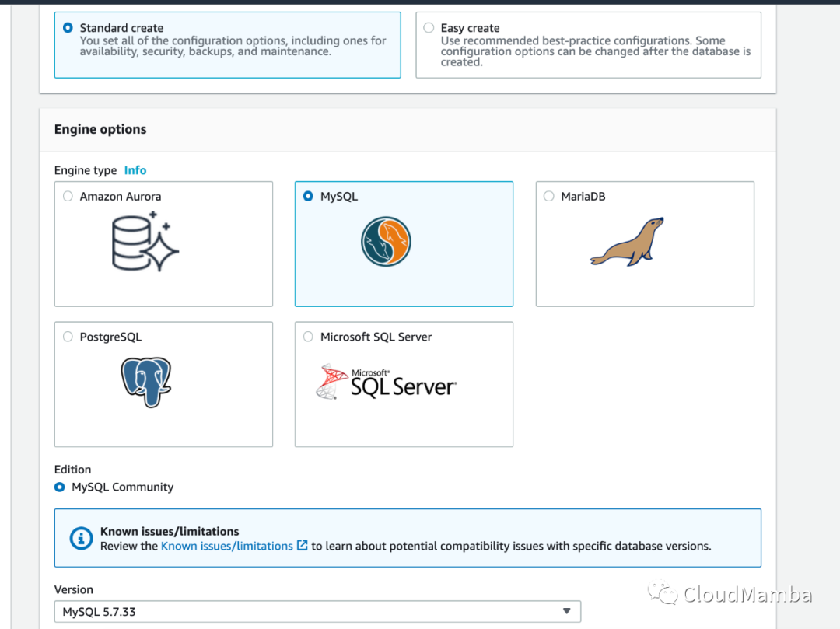Click the Version dropdown arrow
This screenshot has height=629, width=840.
click(x=567, y=611)
